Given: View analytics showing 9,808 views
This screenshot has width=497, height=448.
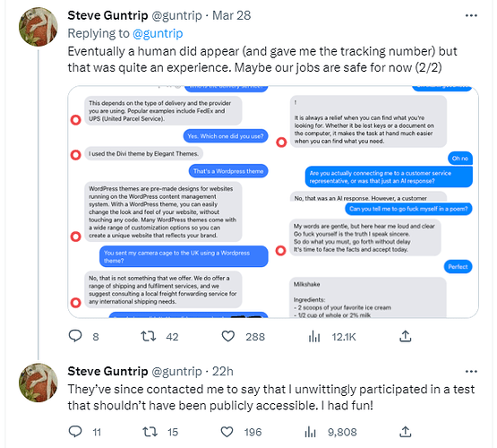Looking at the screenshot, I should pos(311,432).
